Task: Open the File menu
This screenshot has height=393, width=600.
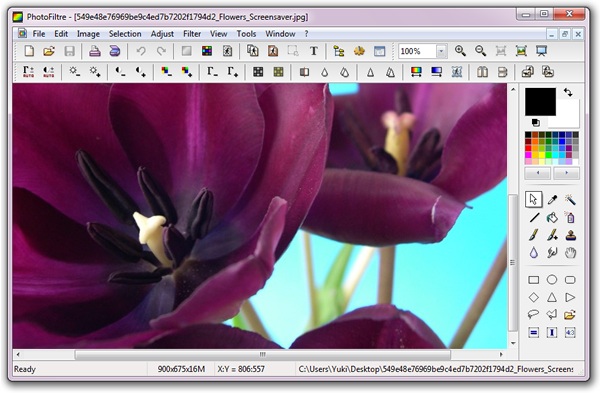Action: (39, 34)
